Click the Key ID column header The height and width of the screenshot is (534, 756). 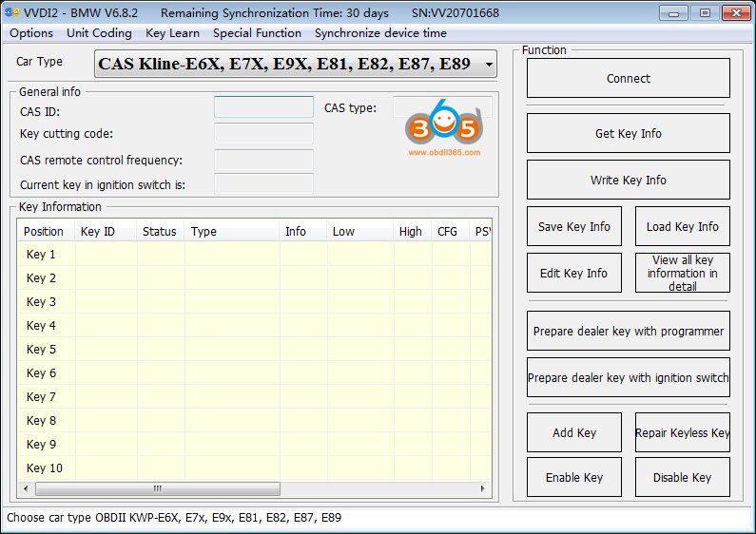[x=106, y=231]
